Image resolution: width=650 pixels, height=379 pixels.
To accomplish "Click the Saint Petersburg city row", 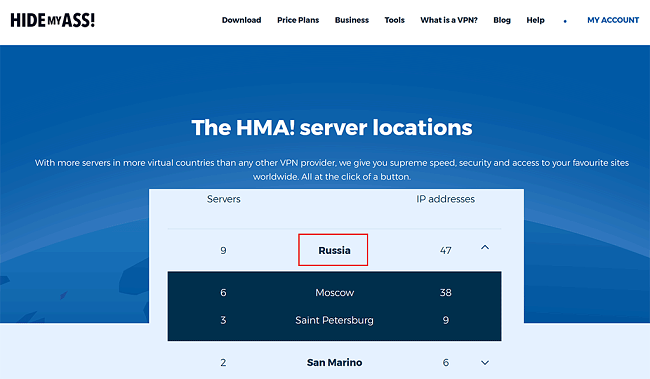I will pos(334,320).
